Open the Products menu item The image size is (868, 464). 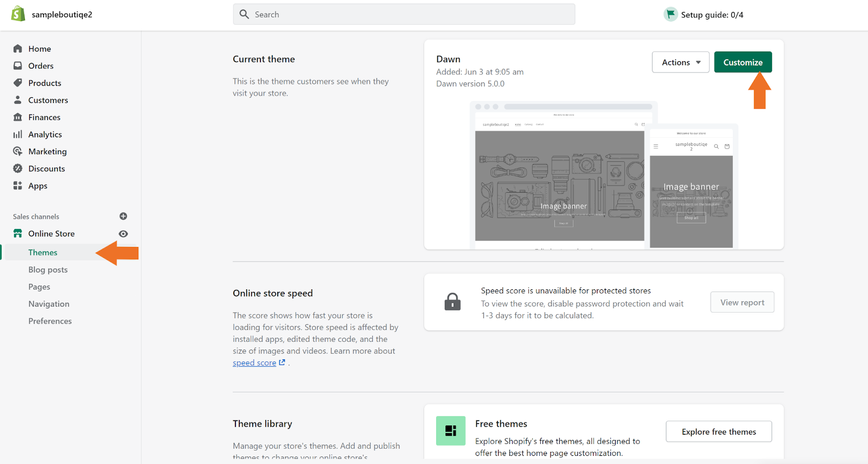click(x=44, y=83)
